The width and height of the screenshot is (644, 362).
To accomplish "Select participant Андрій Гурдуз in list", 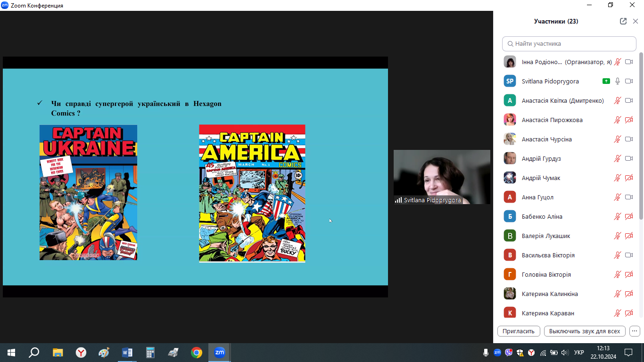I will [x=541, y=158].
